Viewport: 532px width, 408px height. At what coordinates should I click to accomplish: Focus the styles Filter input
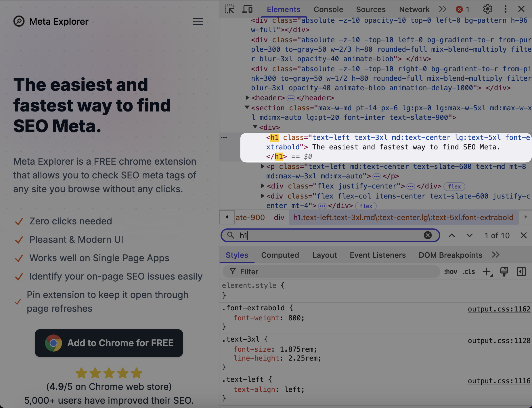coord(331,272)
